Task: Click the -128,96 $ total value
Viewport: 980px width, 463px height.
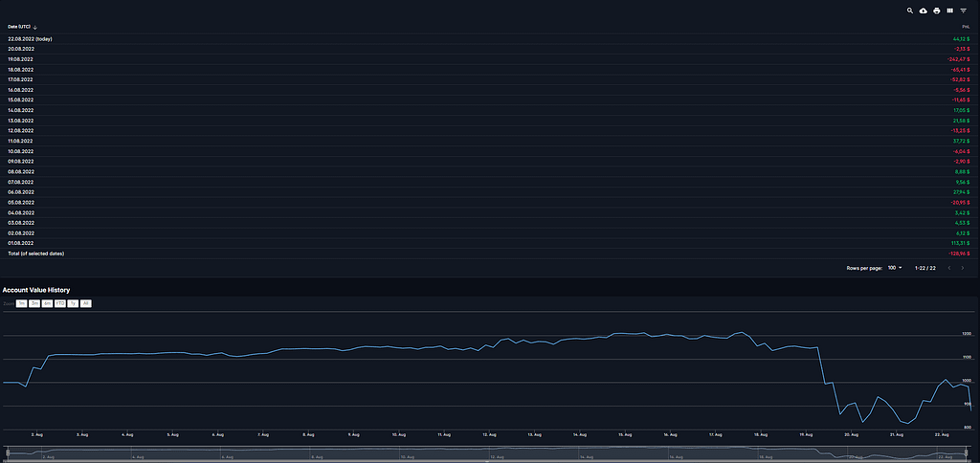Action: (x=959, y=254)
